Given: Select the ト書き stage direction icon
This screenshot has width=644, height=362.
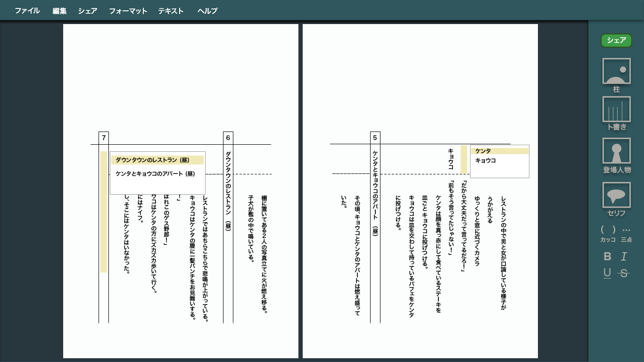Looking at the screenshot, I should [616, 109].
